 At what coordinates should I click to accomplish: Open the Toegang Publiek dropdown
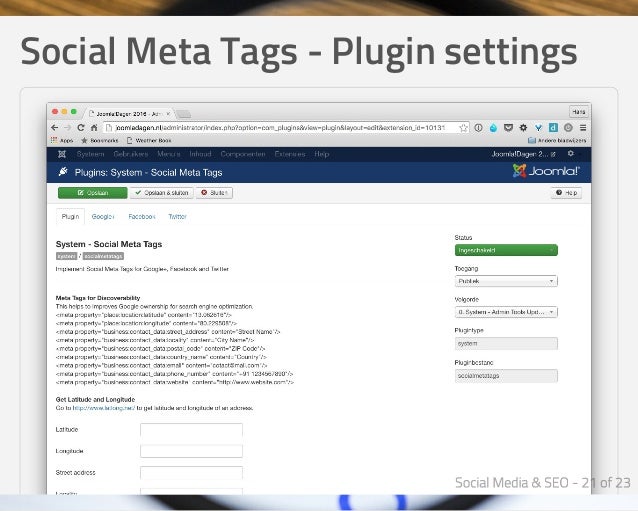coord(506,281)
